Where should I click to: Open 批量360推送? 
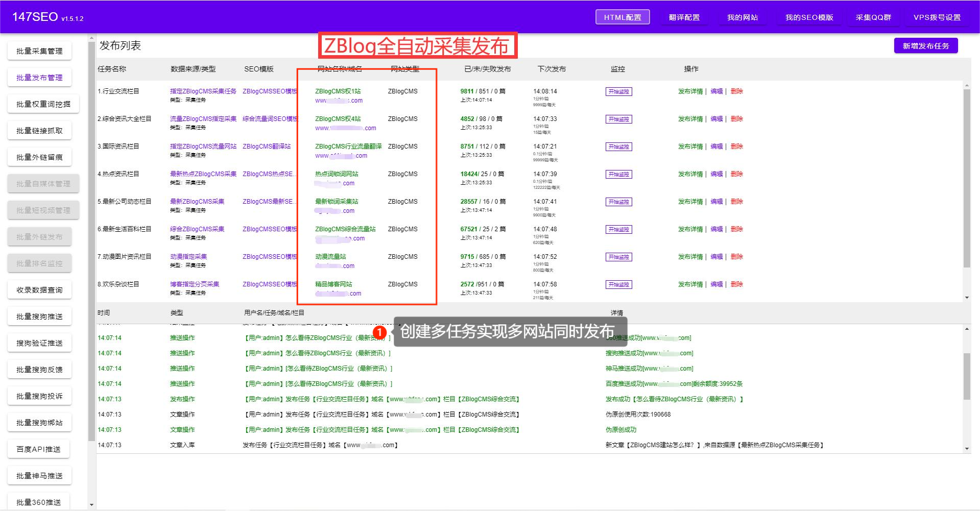(38, 502)
